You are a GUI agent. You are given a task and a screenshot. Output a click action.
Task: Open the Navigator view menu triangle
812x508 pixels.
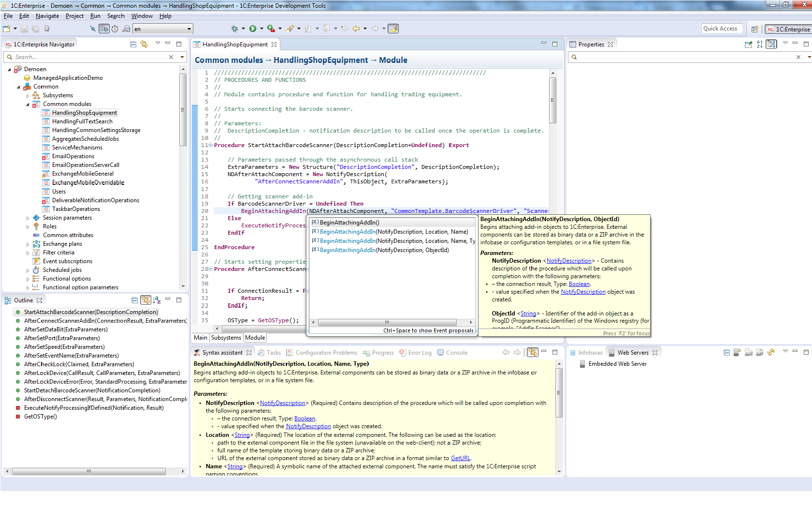pos(158,44)
